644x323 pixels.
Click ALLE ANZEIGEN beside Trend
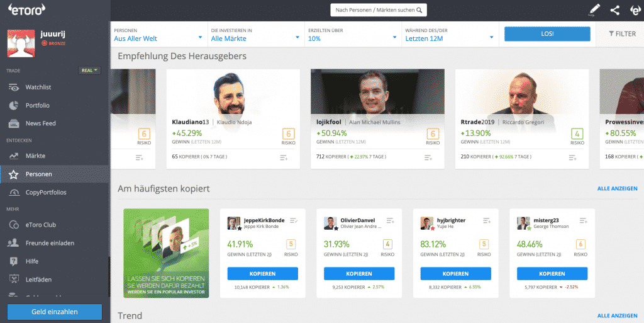click(x=618, y=315)
